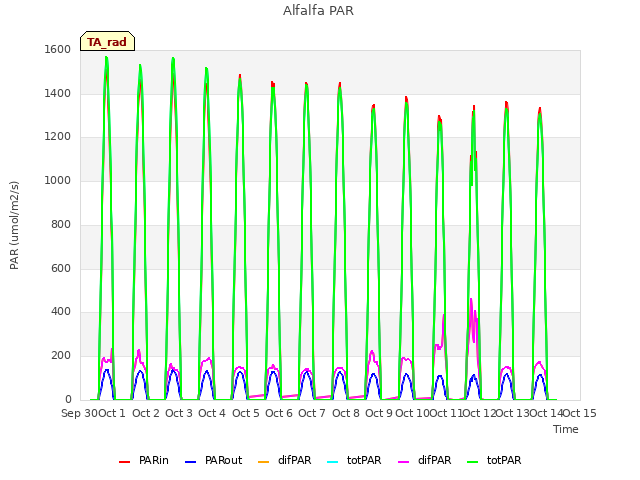The width and height of the screenshot is (640, 480).
Task: Click the Oct 15 x-axis tick label
Action: (580, 413)
